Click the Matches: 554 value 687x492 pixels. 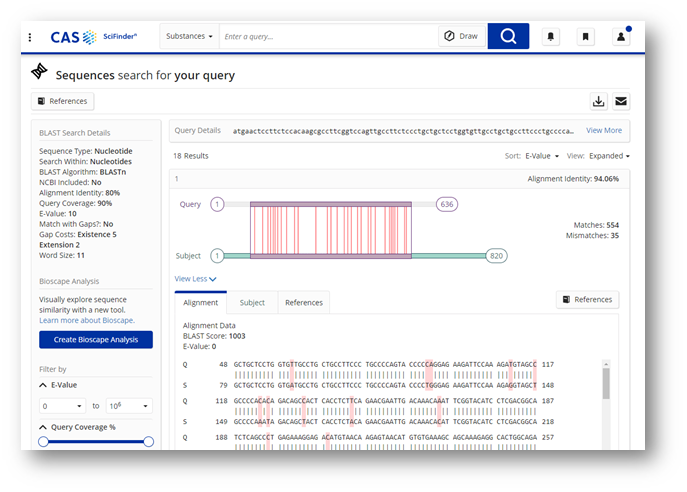click(x=596, y=225)
